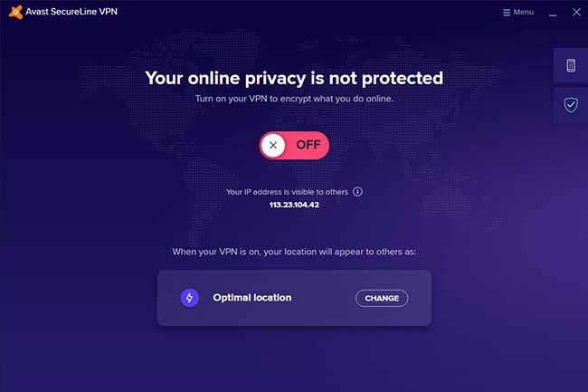Close the Avast SecureLine VPN window
The height and width of the screenshot is (392, 588).
point(576,12)
